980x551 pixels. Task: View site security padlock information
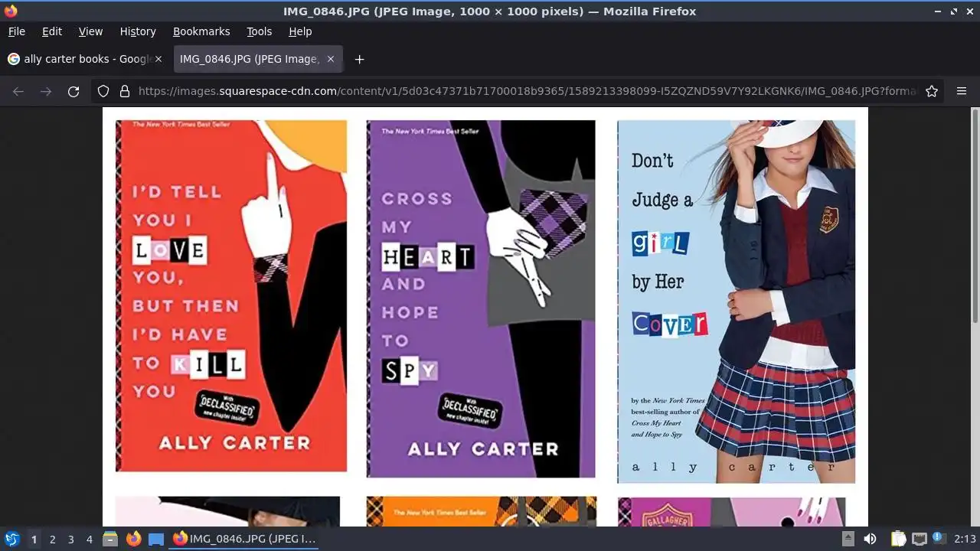point(124,91)
